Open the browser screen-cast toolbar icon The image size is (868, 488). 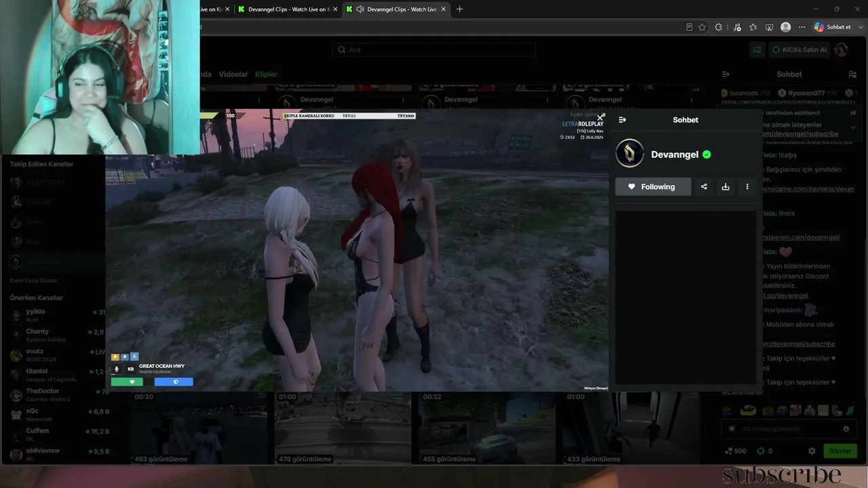point(770,27)
